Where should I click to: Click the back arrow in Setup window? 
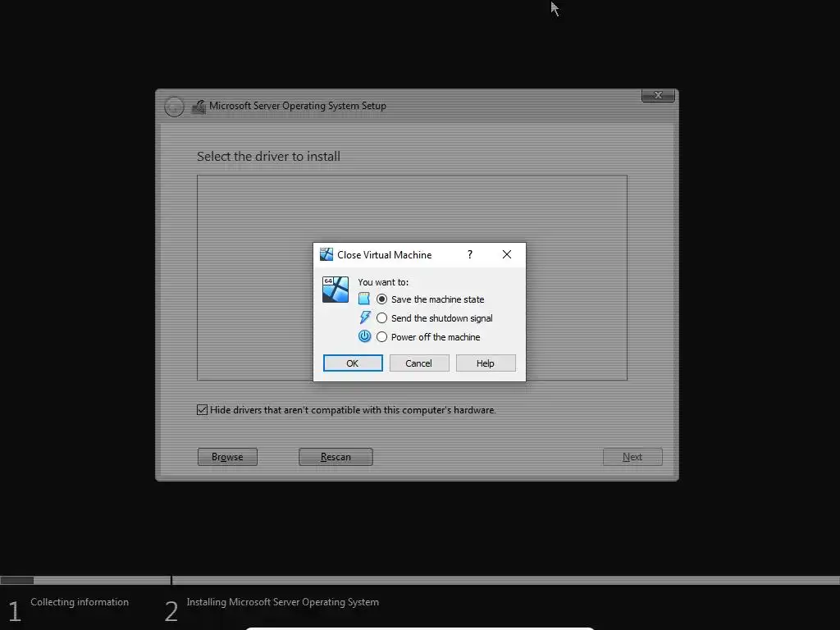click(x=174, y=107)
